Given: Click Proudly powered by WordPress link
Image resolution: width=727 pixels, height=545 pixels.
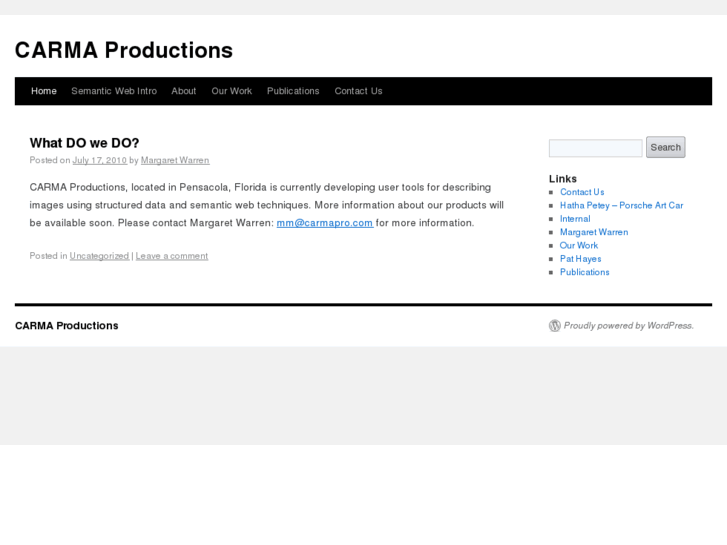Looking at the screenshot, I should [x=628, y=326].
